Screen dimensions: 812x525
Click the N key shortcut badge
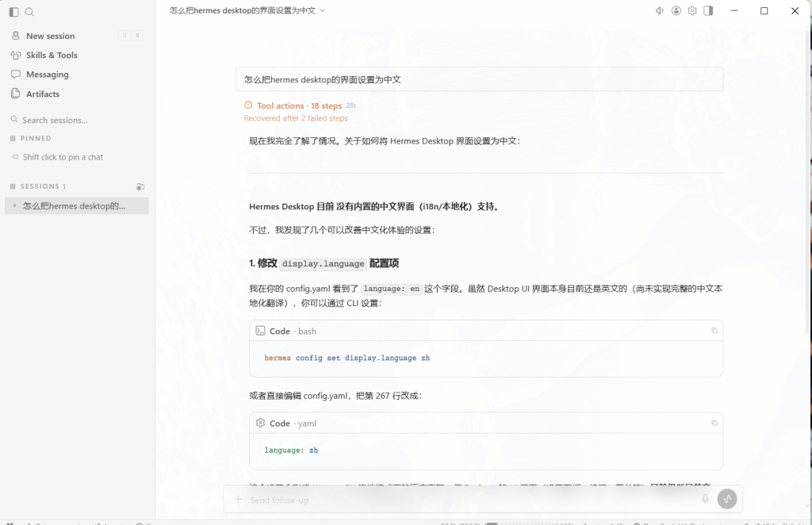click(137, 35)
